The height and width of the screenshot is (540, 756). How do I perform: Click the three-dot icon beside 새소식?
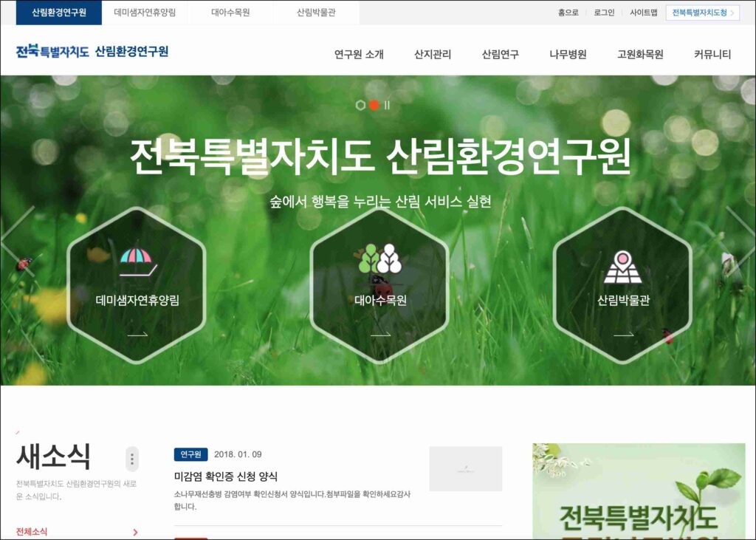[x=132, y=459]
